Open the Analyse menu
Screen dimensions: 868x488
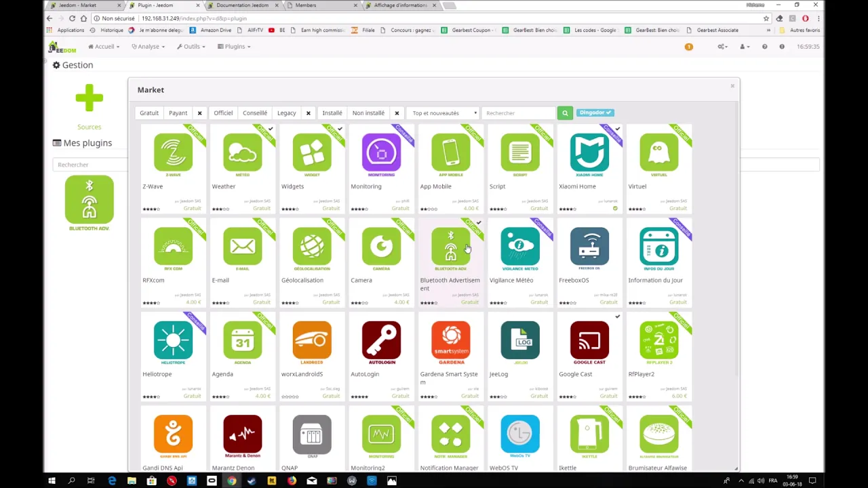(x=148, y=47)
